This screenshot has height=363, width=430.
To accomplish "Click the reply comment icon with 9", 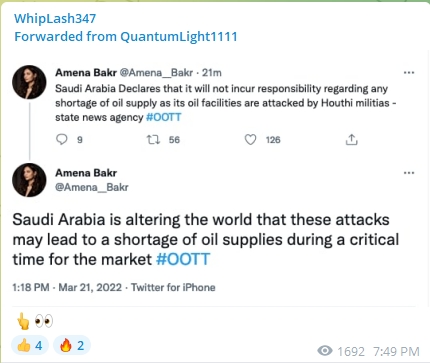I will click(x=62, y=139).
